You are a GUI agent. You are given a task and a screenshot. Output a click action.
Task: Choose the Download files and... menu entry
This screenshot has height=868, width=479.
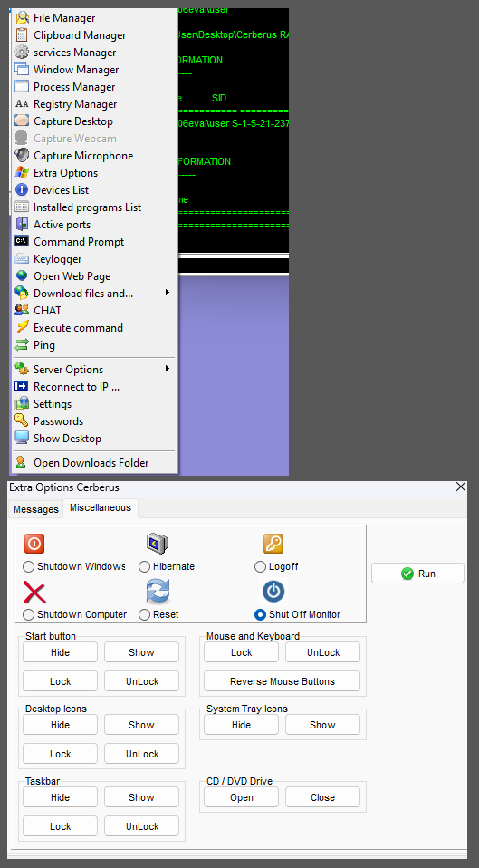(94, 293)
